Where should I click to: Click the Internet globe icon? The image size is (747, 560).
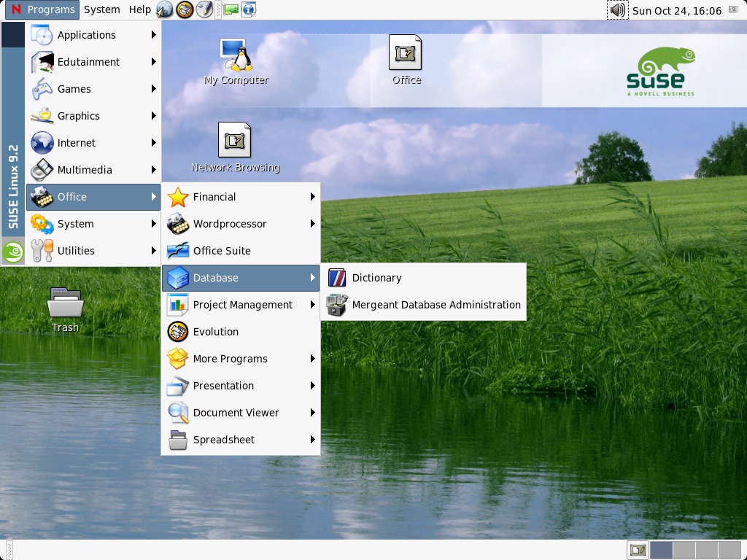point(42,143)
